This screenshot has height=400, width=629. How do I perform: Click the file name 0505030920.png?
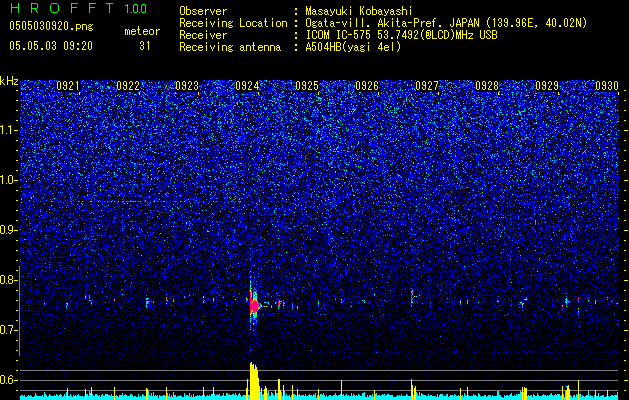point(51,26)
